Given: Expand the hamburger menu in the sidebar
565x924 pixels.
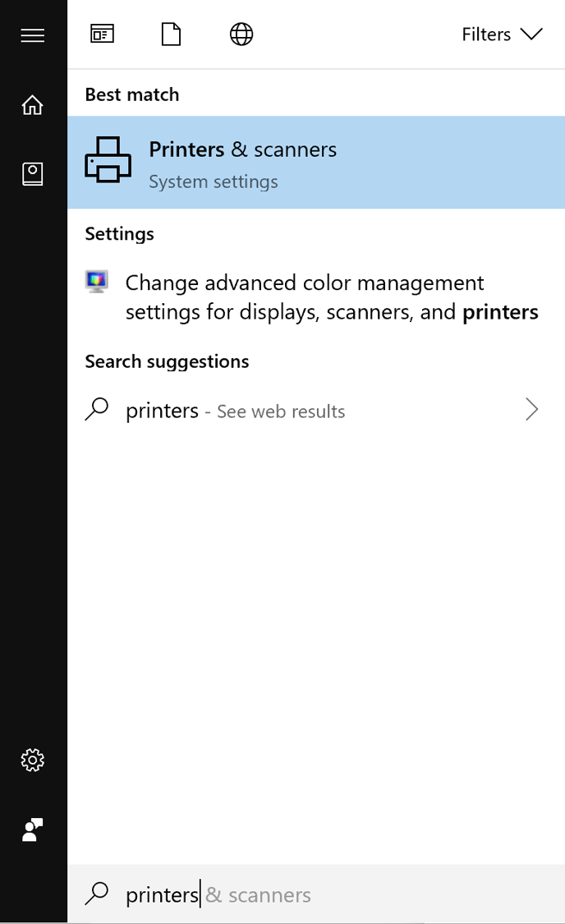Looking at the screenshot, I should (x=33, y=35).
